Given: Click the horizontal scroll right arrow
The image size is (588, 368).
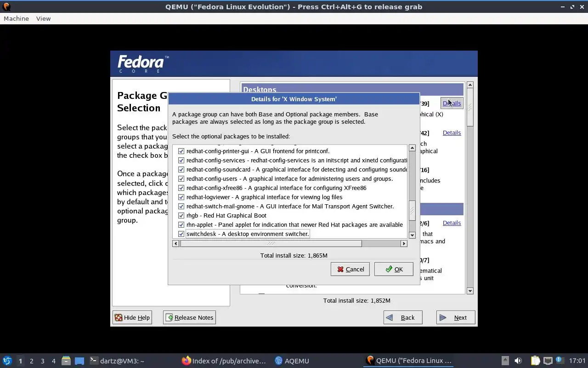Looking at the screenshot, I should coord(404,243).
